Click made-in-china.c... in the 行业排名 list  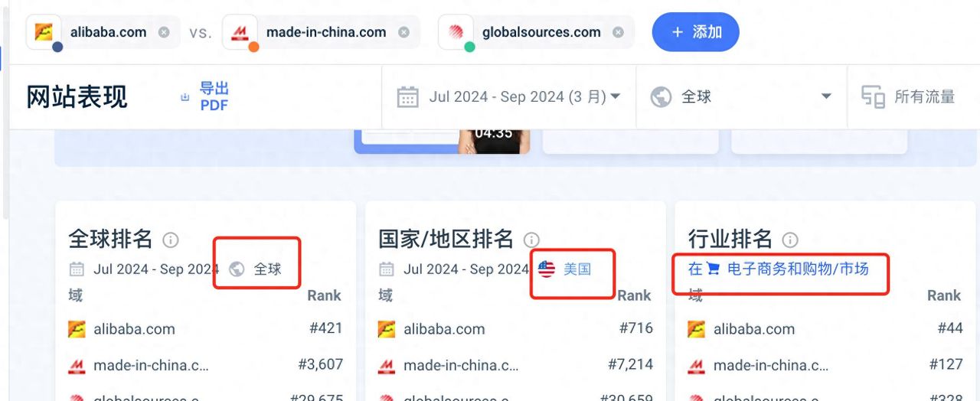tap(771, 365)
